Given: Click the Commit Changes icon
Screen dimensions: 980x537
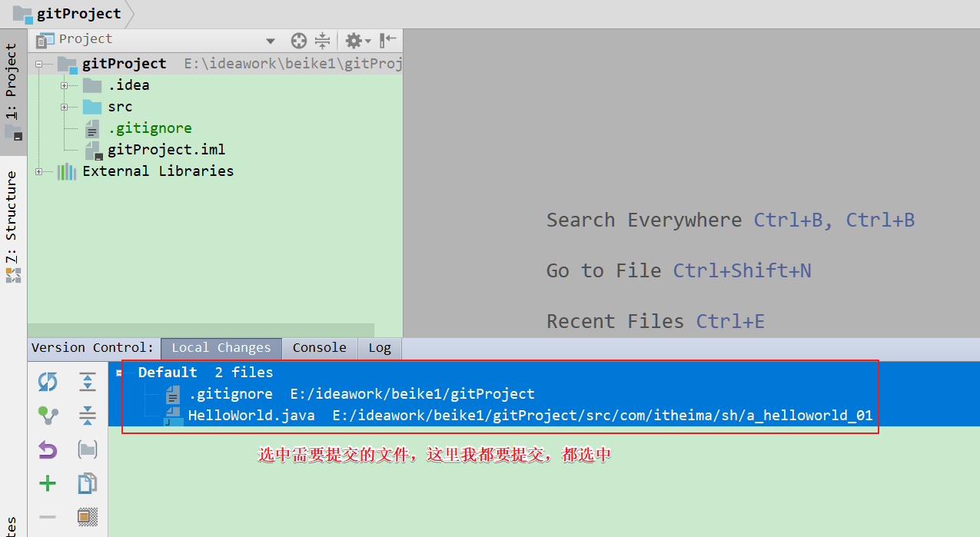Looking at the screenshot, I should point(48,416).
